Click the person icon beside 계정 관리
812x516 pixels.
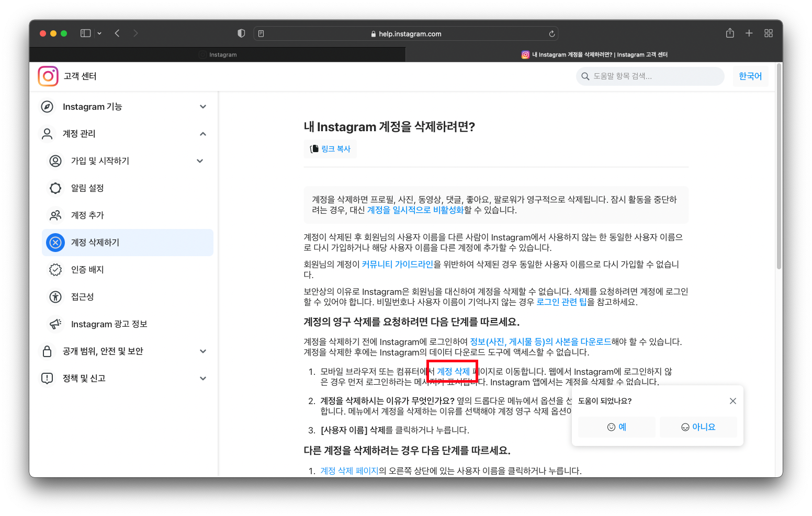pos(47,134)
